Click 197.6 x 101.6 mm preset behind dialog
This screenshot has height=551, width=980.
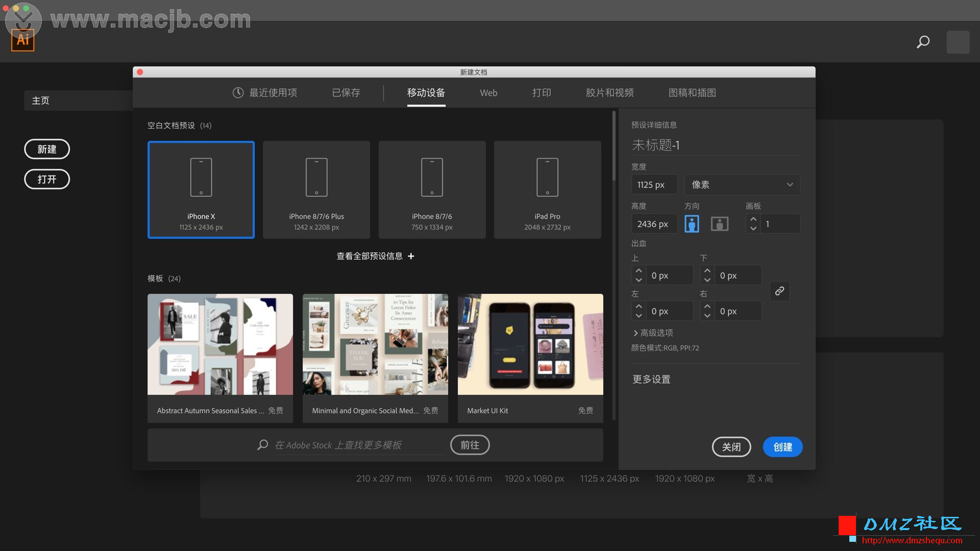click(459, 479)
